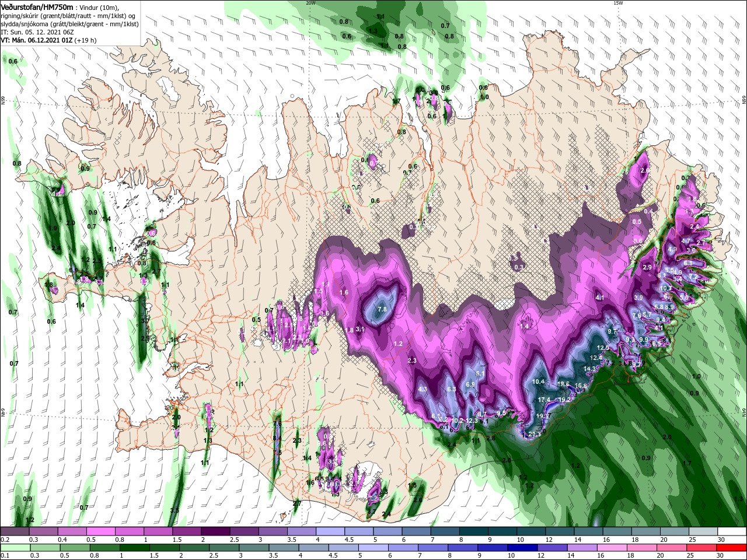Image resolution: width=747 pixels, height=560 pixels.
Task: Click the 20W longitude label
Action: point(310,3)
